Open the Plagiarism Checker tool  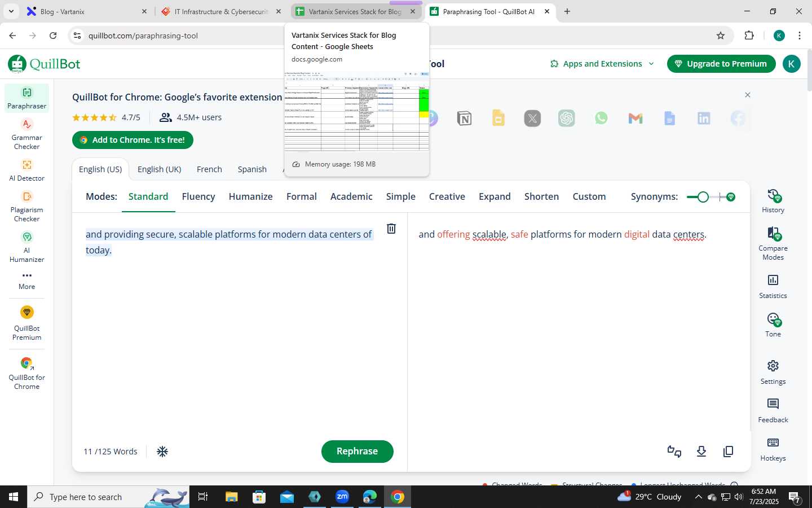tap(27, 207)
